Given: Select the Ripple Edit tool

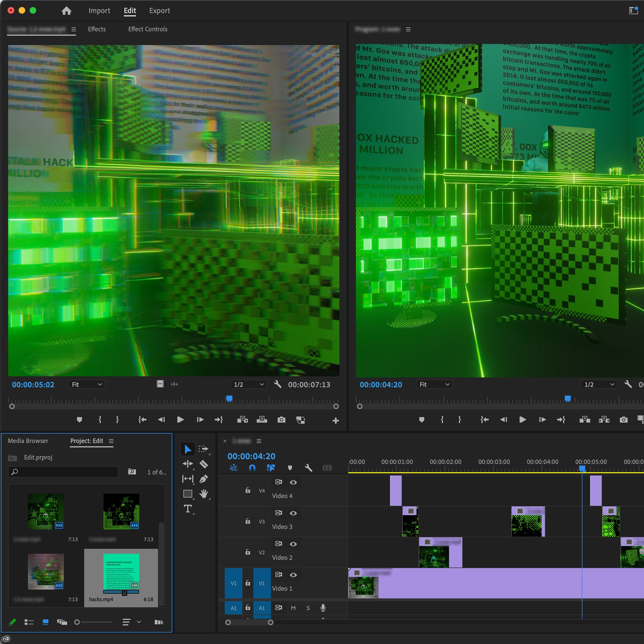Looking at the screenshot, I should click(x=188, y=464).
